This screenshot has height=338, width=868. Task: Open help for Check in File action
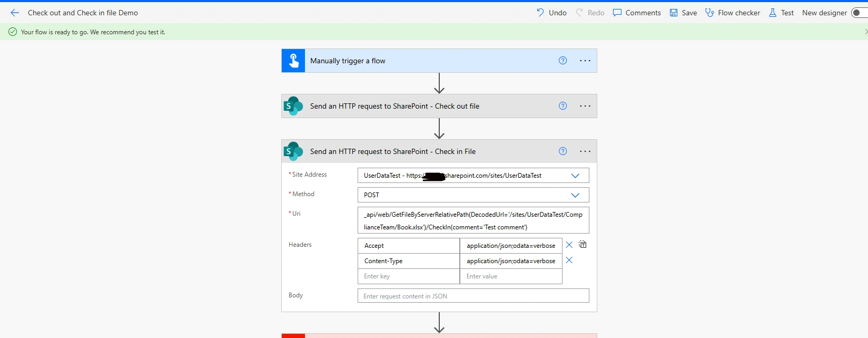click(x=563, y=151)
